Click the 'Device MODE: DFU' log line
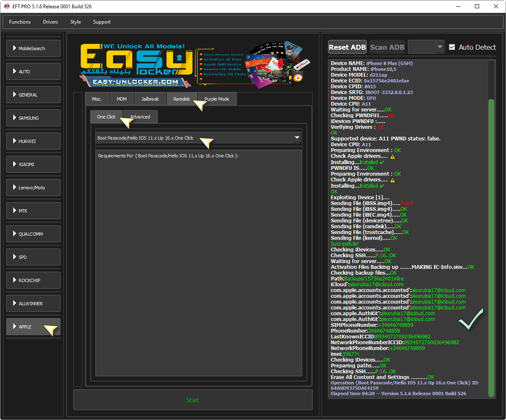This screenshot has width=506, height=420. (354, 98)
